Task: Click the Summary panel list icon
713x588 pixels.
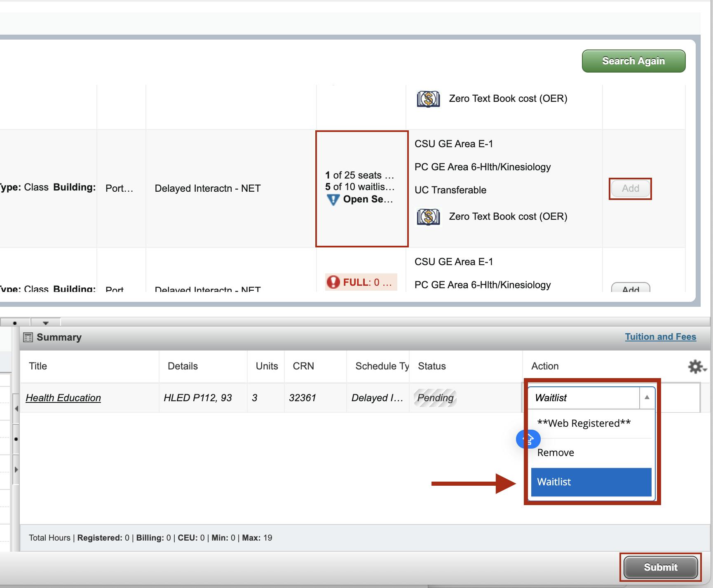Action: (28, 336)
